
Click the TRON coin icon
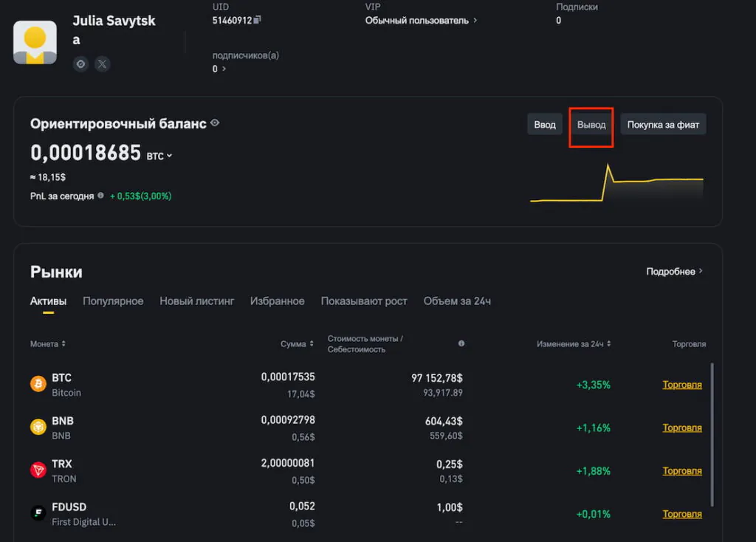[38, 470]
